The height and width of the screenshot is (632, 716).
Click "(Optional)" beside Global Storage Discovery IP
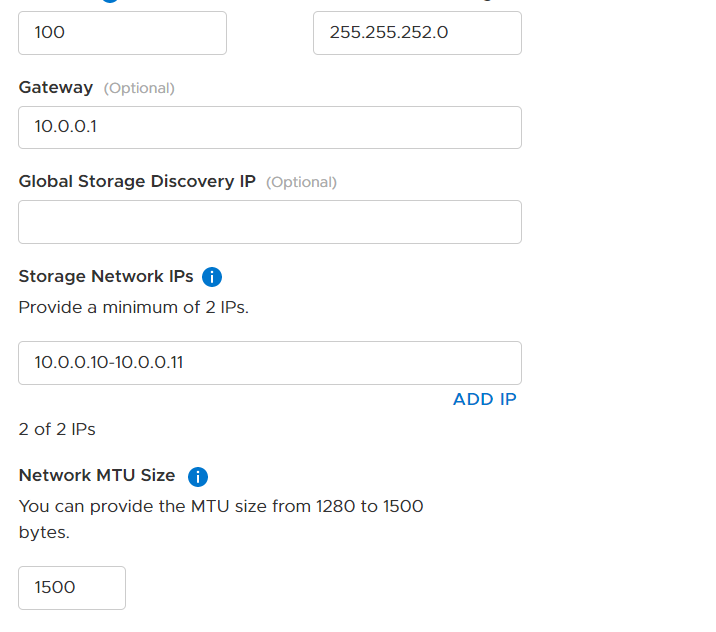click(301, 182)
